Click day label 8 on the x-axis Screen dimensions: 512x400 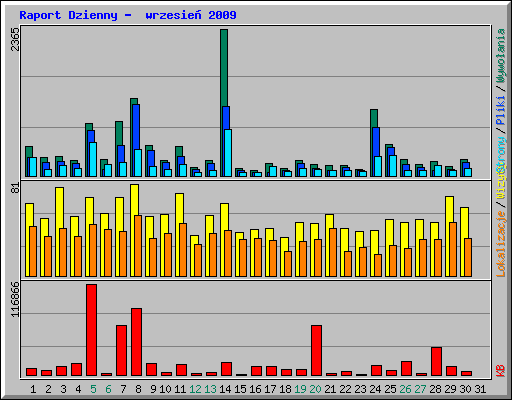(138, 389)
